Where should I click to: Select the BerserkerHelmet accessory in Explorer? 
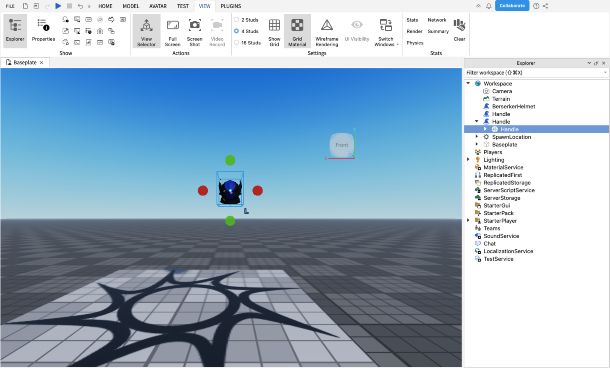(x=514, y=106)
